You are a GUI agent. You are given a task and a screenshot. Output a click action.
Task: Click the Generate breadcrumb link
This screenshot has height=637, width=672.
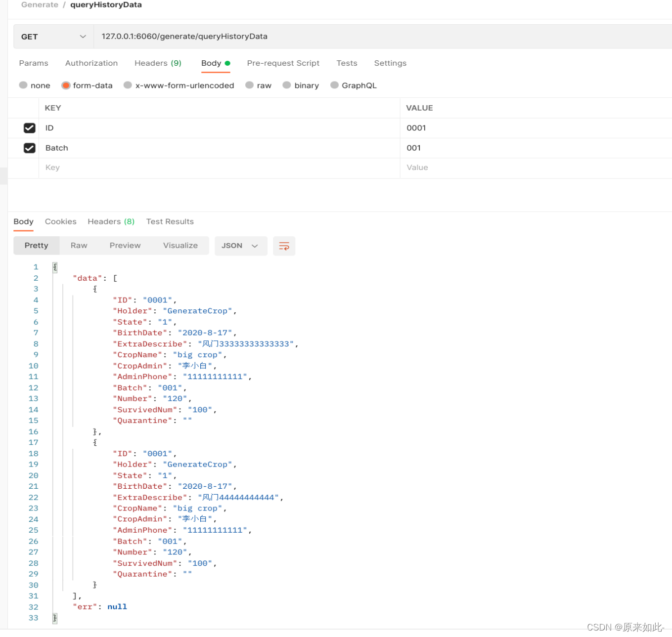40,5
